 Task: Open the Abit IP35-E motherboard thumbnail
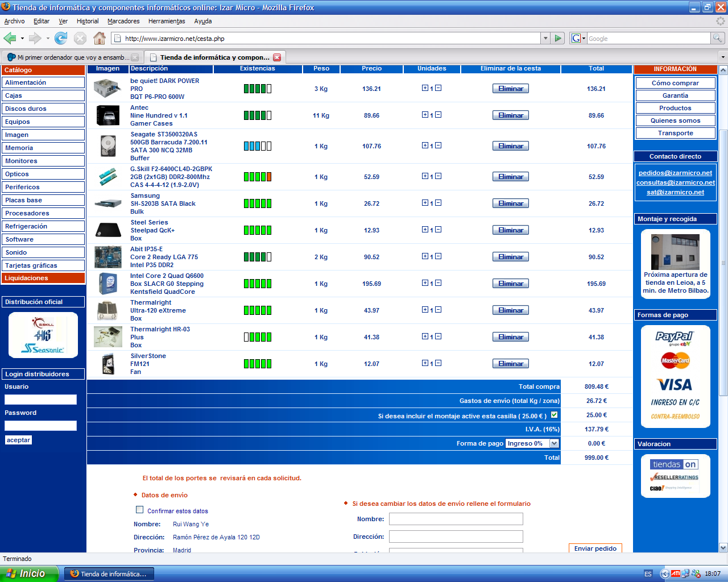click(x=108, y=257)
